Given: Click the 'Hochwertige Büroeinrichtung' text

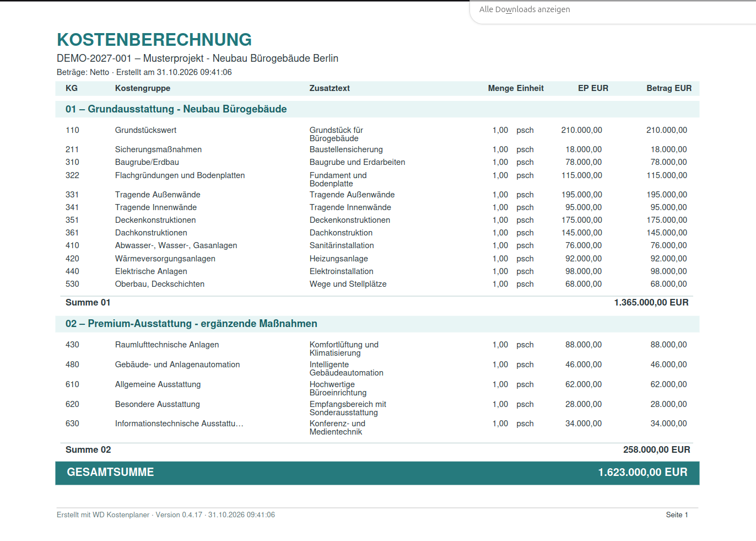Looking at the screenshot, I should [x=338, y=388].
